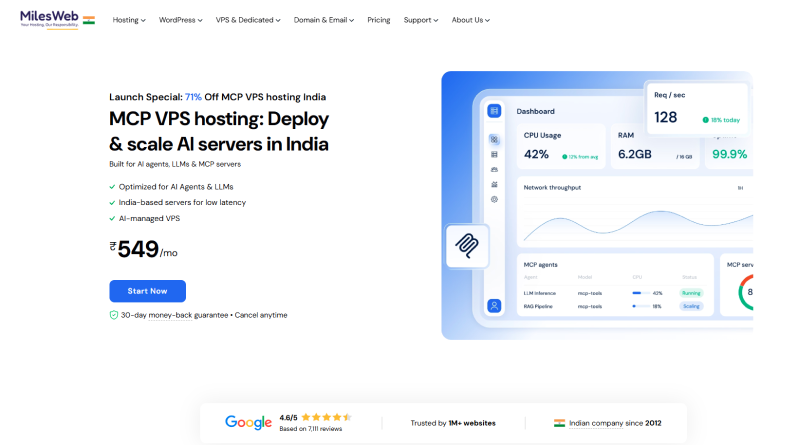The width and height of the screenshot is (800, 445).
Task: Expand the About Us menu
Action: [470, 20]
